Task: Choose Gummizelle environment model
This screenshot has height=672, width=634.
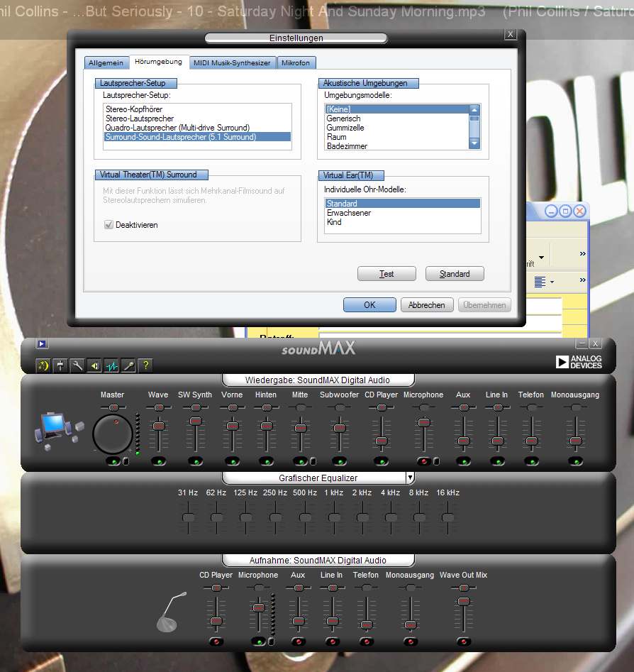Action: [x=396, y=128]
